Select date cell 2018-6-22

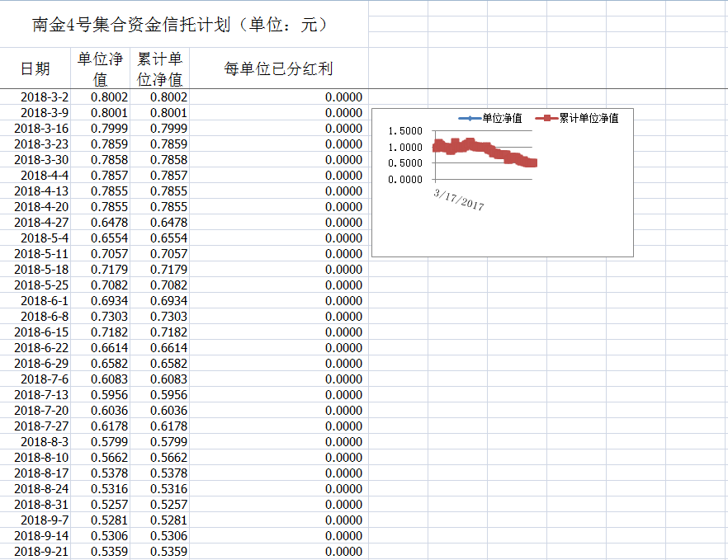coord(35,348)
